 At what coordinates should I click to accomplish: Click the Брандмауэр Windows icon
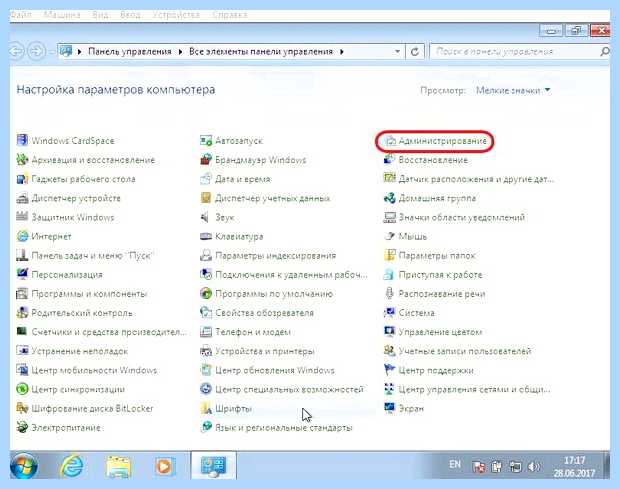206,160
